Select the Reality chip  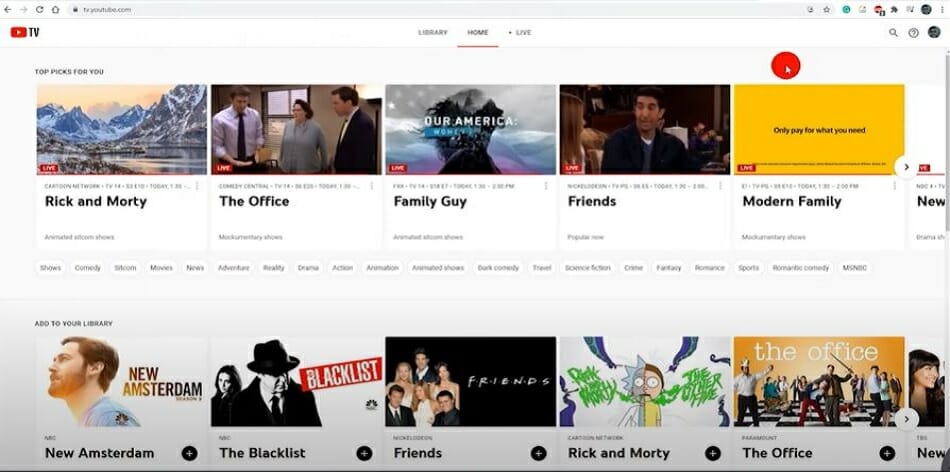tap(273, 268)
